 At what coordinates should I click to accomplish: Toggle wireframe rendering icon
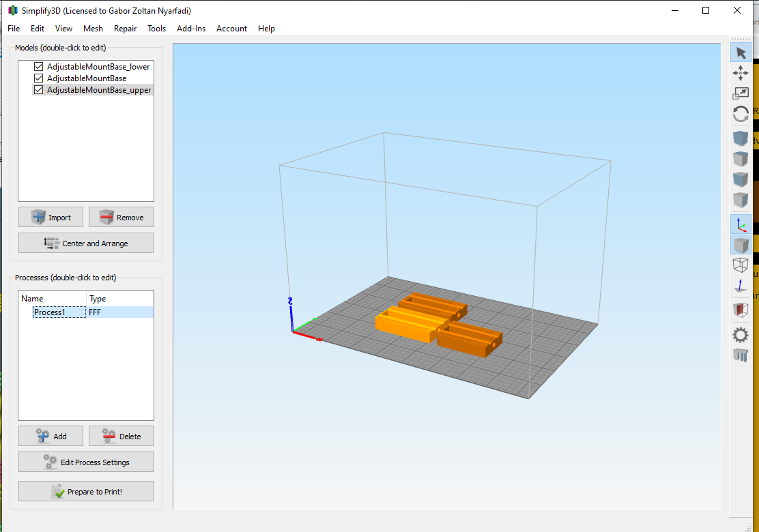(741, 265)
